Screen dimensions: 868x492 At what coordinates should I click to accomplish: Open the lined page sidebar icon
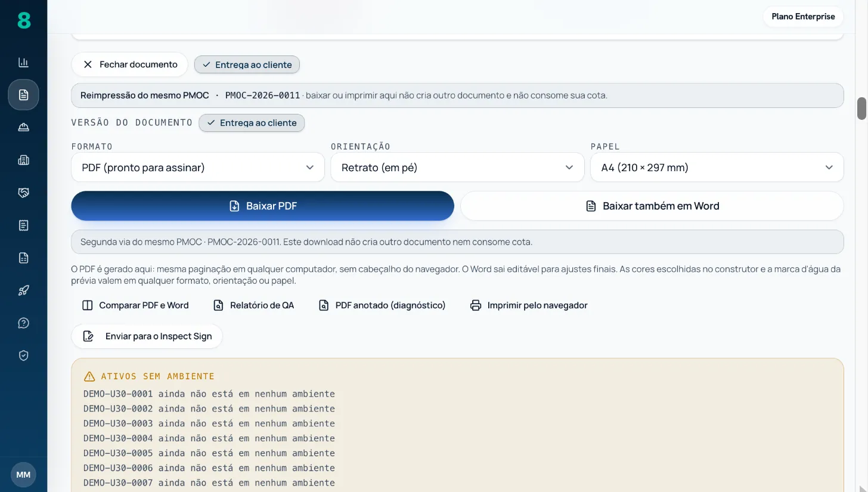coord(23,225)
